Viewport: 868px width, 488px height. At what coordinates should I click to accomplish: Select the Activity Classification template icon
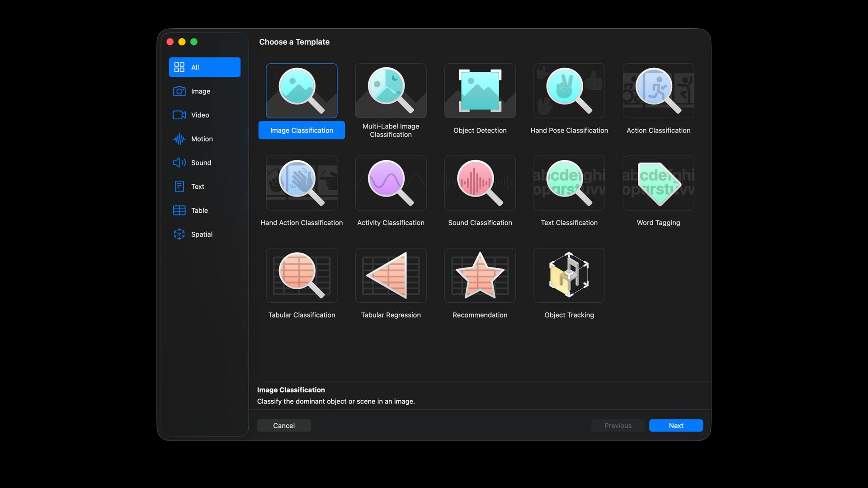tap(391, 183)
